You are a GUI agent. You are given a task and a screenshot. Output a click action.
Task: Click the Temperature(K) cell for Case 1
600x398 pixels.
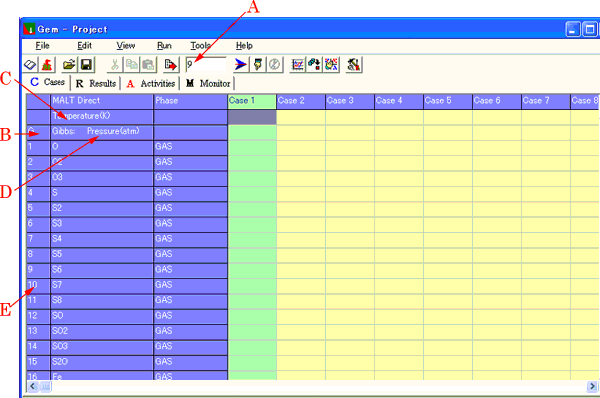click(x=252, y=117)
